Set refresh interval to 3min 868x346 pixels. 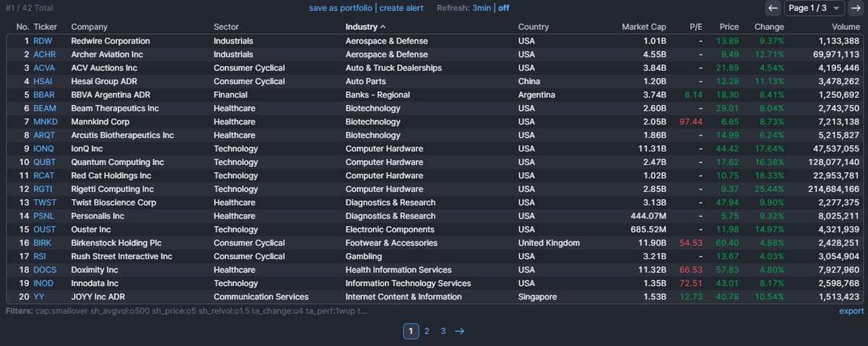point(480,8)
